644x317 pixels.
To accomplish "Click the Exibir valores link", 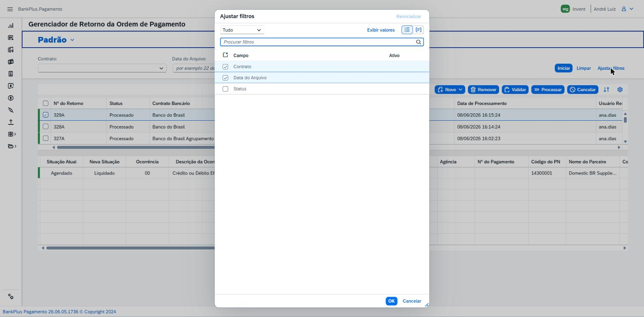I will click(381, 30).
